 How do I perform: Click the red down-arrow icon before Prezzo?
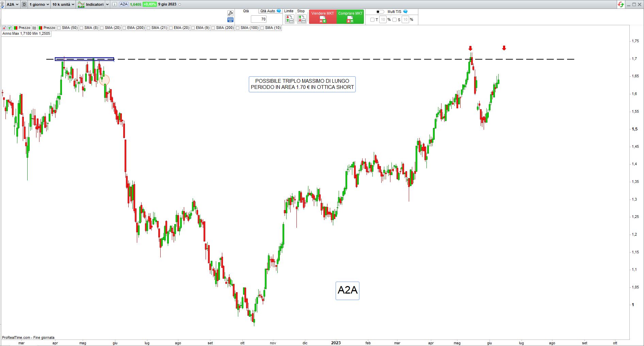tap(4, 28)
